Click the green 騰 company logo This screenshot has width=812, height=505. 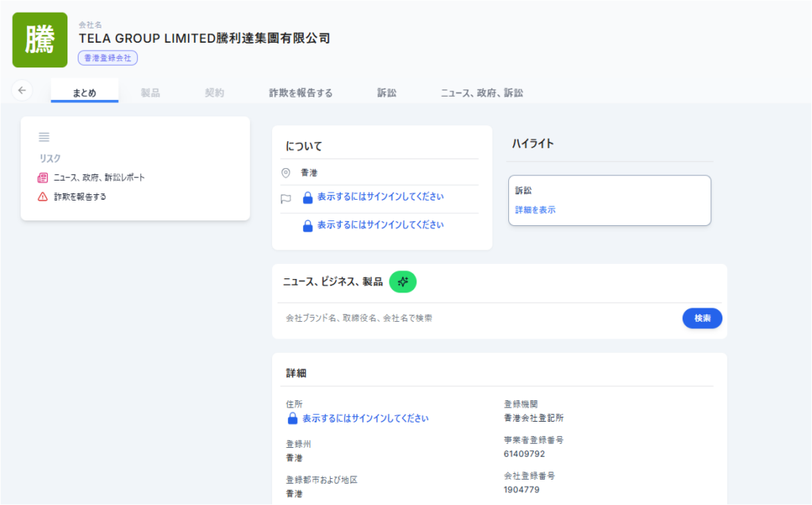tap(40, 40)
